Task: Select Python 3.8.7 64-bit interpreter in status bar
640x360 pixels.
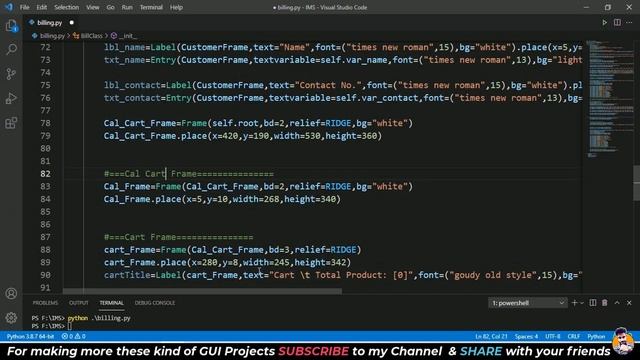Action: 30,336
